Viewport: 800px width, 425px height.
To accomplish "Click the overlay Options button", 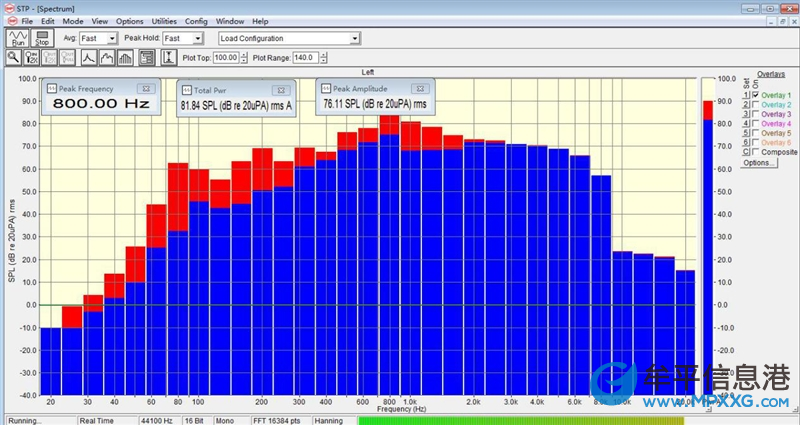I will pyautogui.click(x=758, y=163).
